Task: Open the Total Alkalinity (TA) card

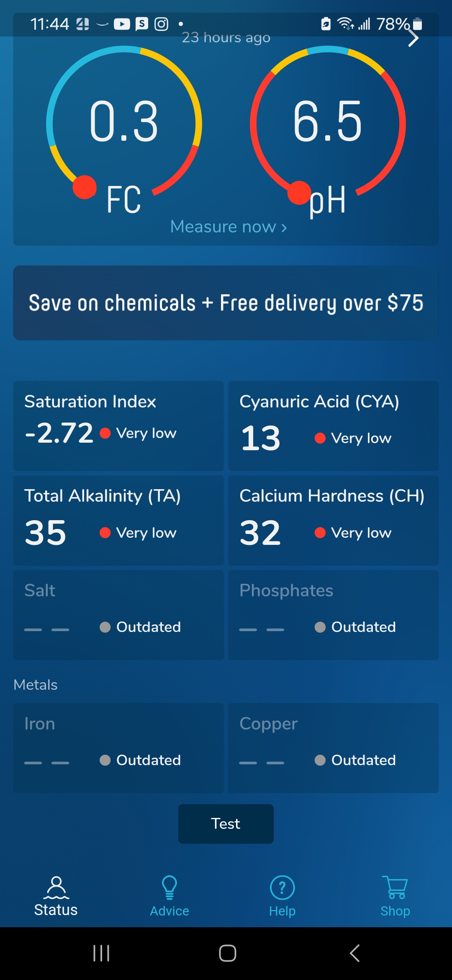Action: 118,521
